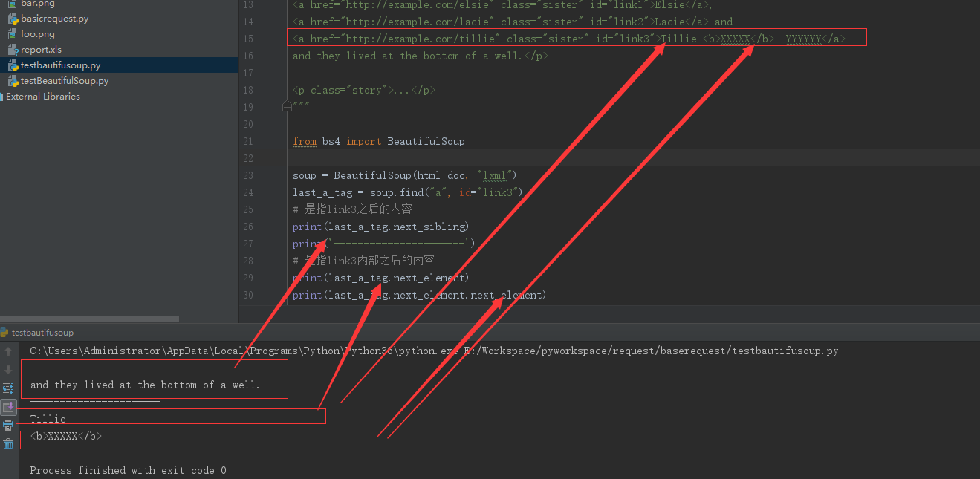Open report.xls in the project tree
The height and width of the screenshot is (479, 980).
[x=41, y=50]
